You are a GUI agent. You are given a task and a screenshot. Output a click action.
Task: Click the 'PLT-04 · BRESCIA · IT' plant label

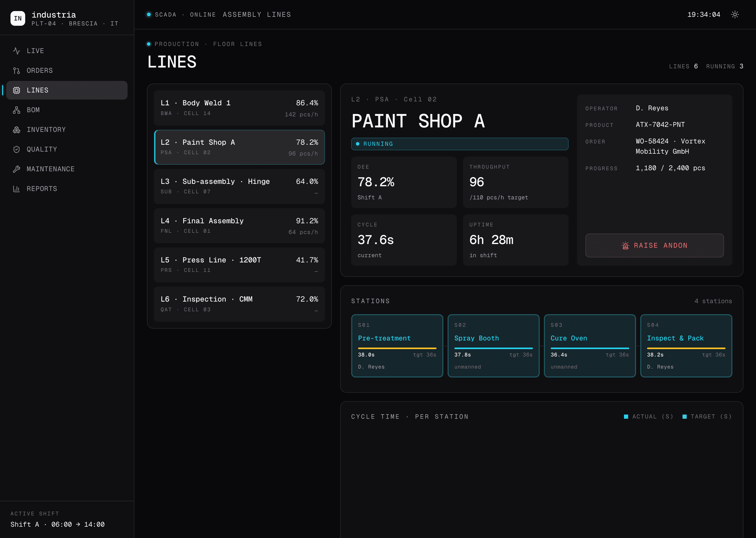[75, 24]
